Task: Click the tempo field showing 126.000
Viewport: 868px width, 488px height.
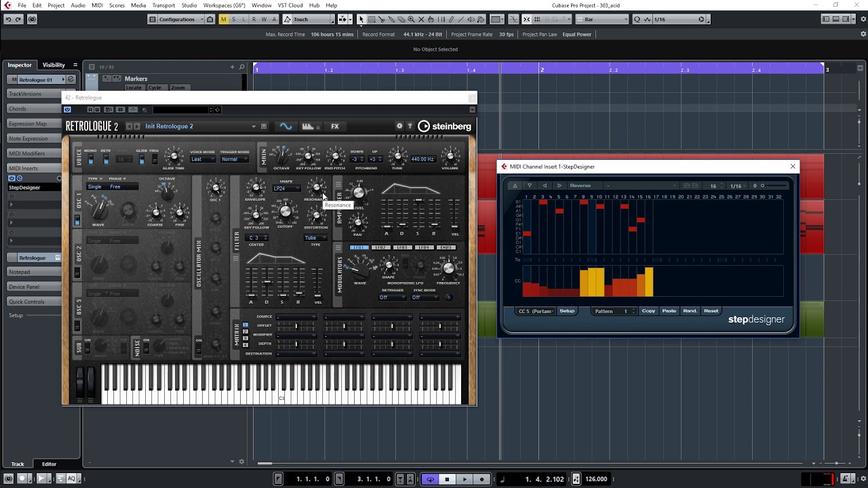Action: click(596, 479)
